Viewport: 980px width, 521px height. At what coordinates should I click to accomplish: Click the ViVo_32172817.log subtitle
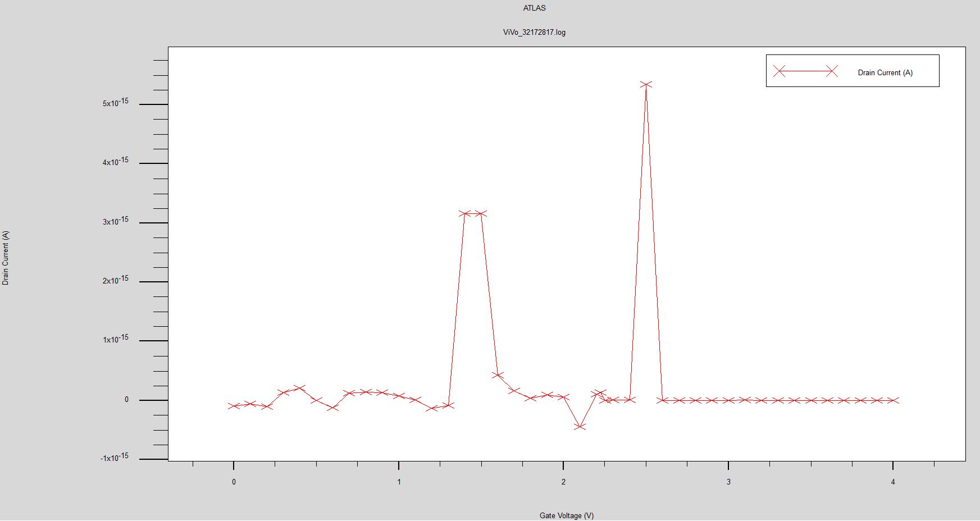click(x=534, y=32)
